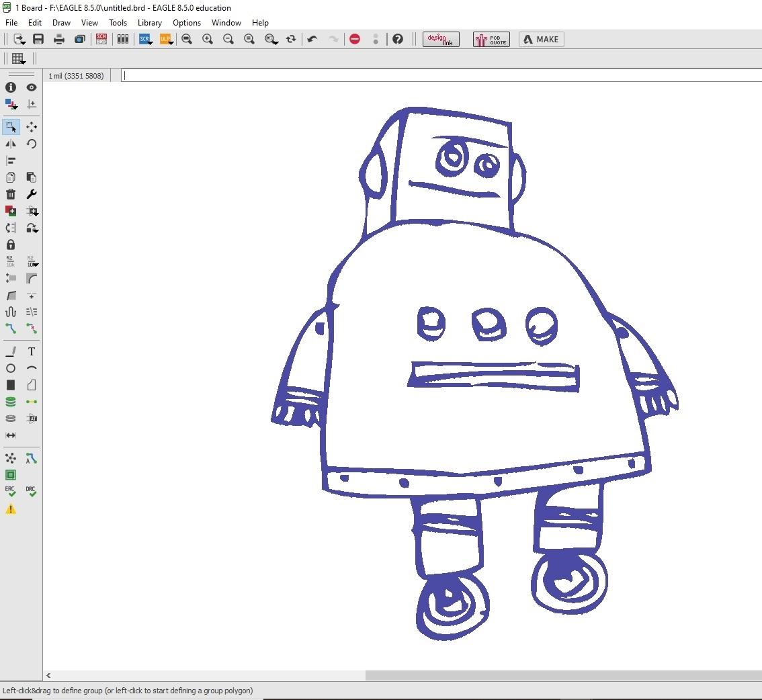Open the Display layers tool
762x700 pixels.
11,104
